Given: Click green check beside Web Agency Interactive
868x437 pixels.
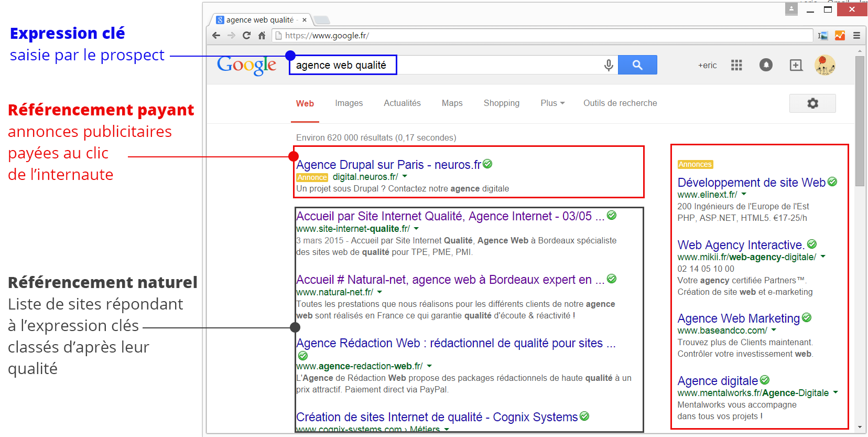Looking at the screenshot, I should click(x=812, y=244).
